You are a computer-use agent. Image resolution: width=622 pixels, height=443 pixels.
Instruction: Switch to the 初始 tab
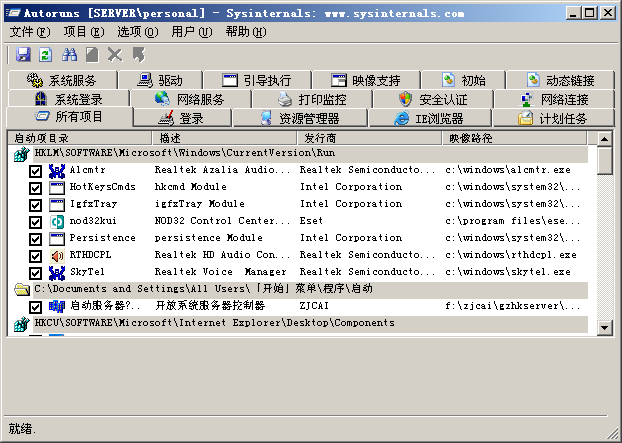pos(463,81)
